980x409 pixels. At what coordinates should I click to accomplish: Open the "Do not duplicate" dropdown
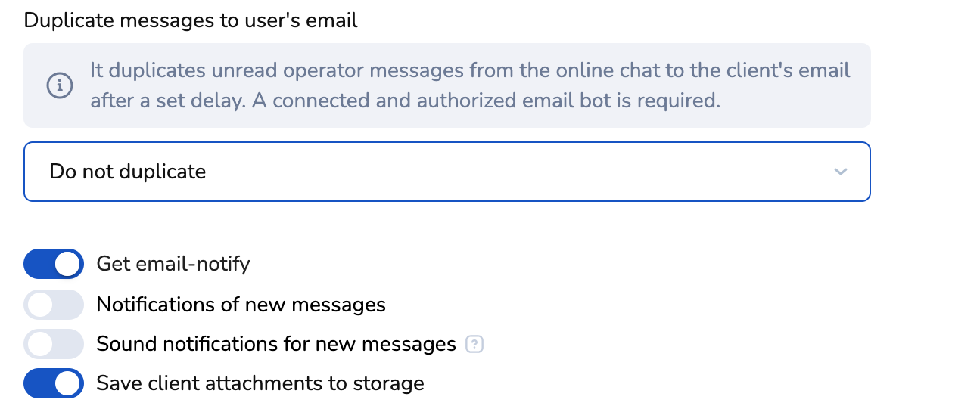pyautogui.click(x=446, y=172)
